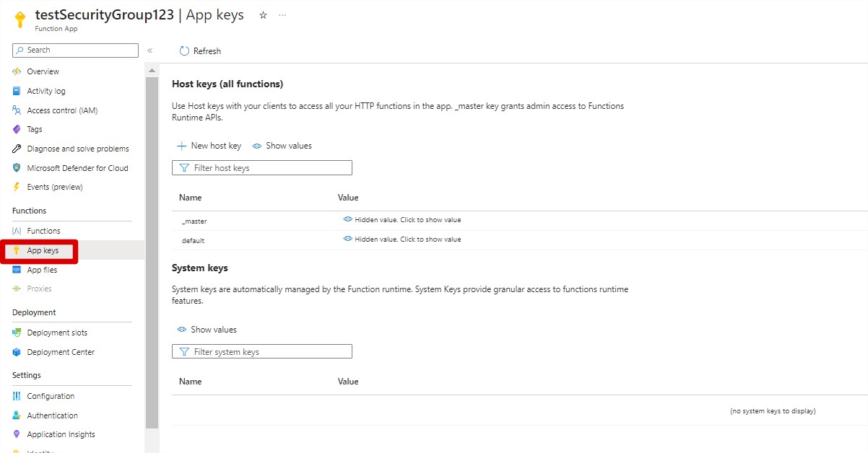Click the Refresh icon in toolbar

(x=184, y=51)
